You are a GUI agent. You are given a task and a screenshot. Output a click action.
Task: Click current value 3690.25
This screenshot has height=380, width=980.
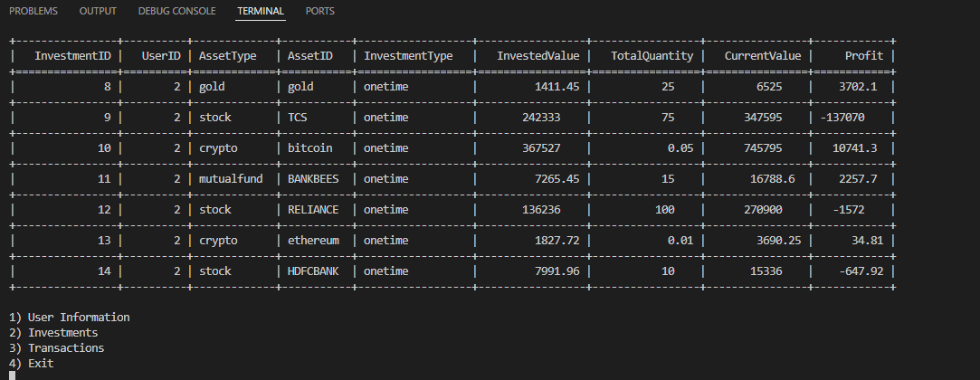click(778, 240)
